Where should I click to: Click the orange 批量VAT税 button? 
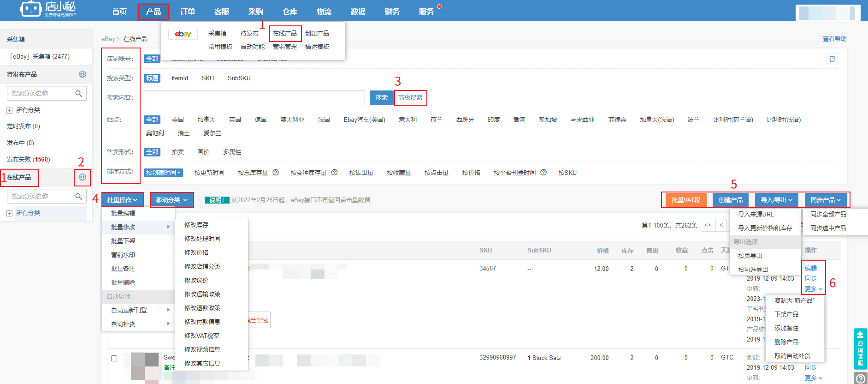[686, 200]
